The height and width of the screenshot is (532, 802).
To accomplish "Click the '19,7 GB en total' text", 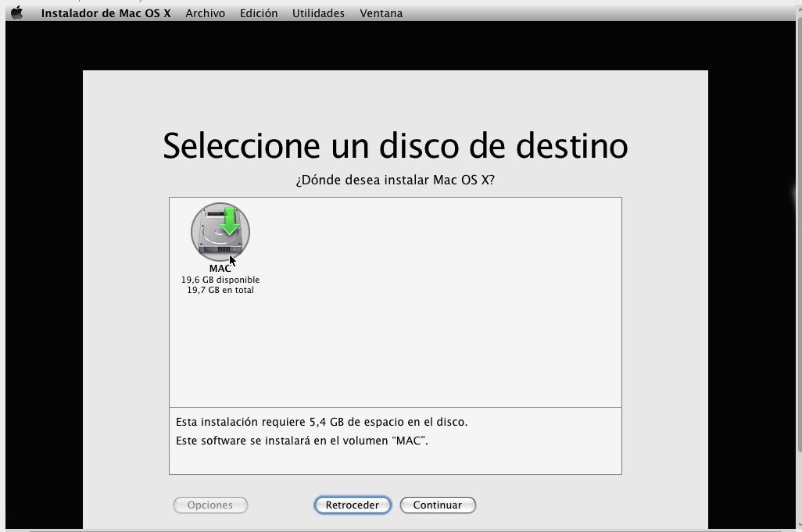I will (220, 290).
